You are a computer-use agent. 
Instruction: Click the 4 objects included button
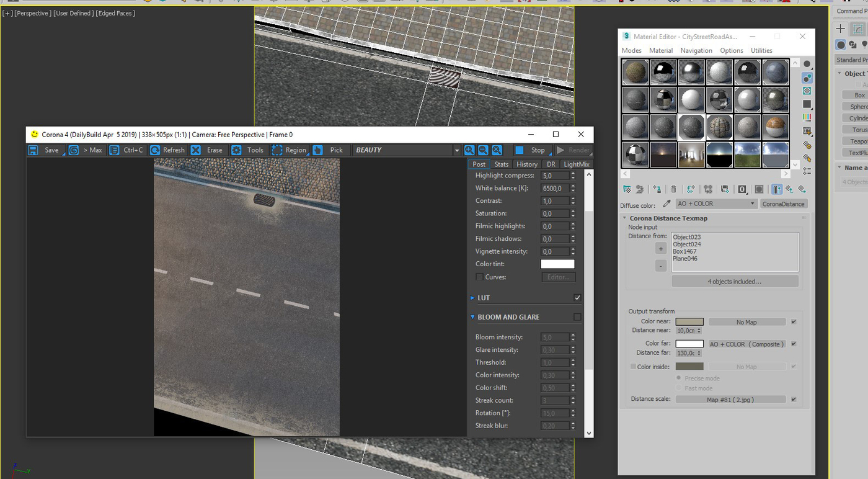point(735,282)
